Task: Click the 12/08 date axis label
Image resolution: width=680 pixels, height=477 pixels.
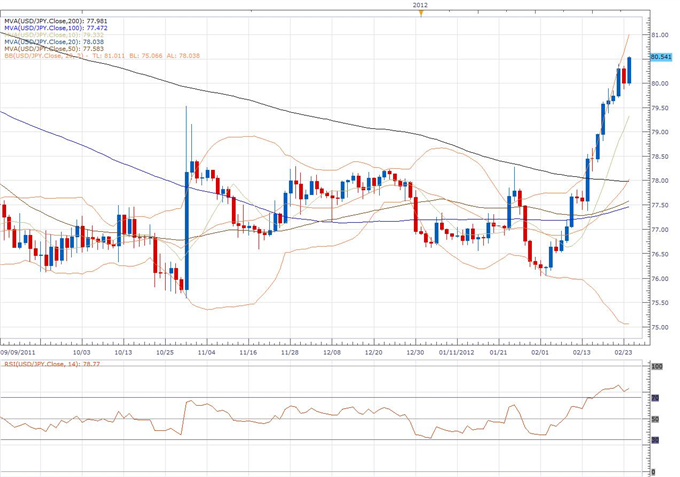Action: pos(332,352)
